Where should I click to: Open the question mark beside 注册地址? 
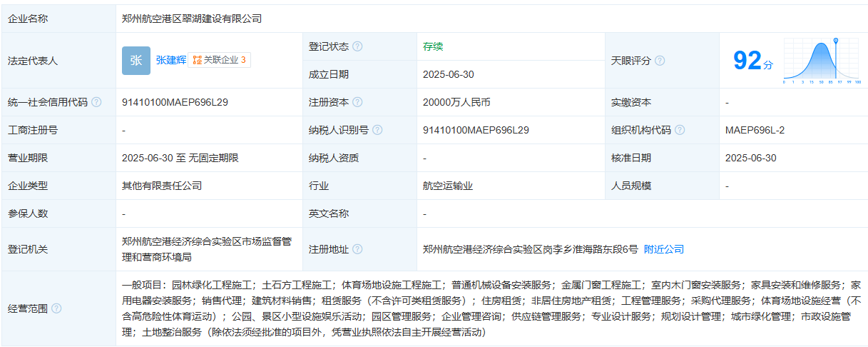[357, 249]
